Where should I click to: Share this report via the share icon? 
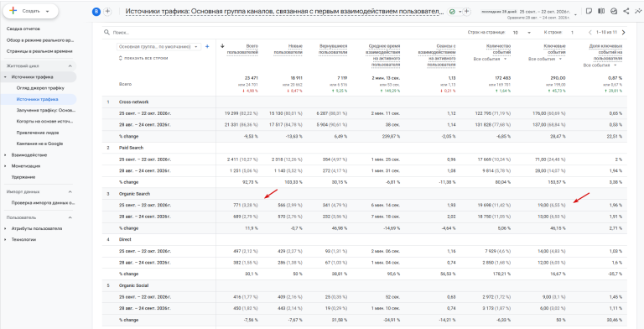[x=626, y=12]
